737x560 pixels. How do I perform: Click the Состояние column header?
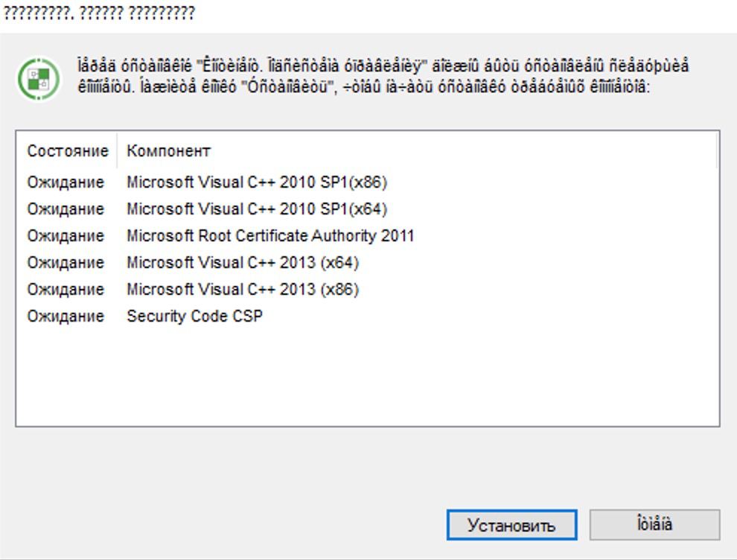(x=67, y=151)
